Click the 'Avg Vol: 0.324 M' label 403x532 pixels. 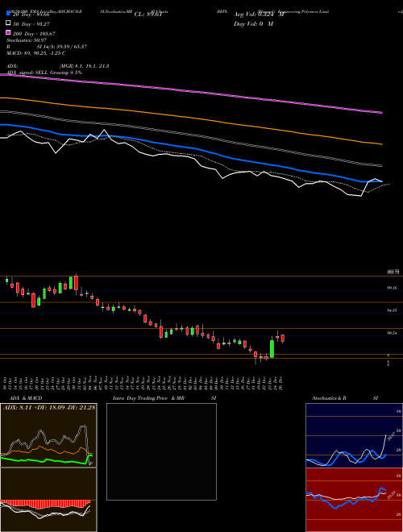point(259,15)
